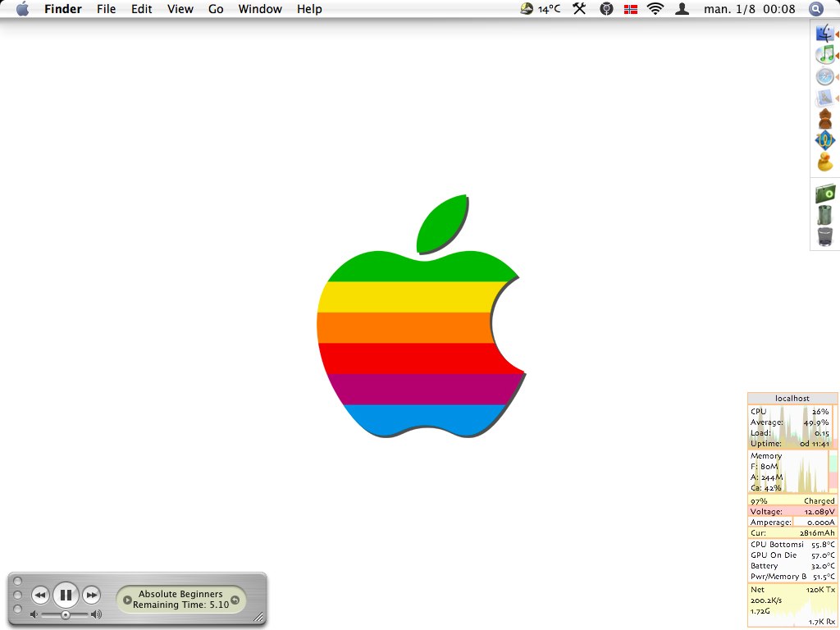Click the Remaining Time readout

180,605
